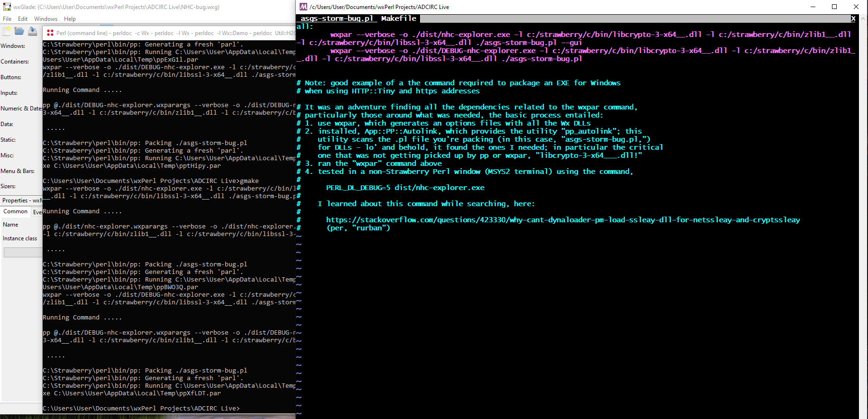
Task: Click the New project icon in wxGlade toolbar
Action: click(x=7, y=31)
